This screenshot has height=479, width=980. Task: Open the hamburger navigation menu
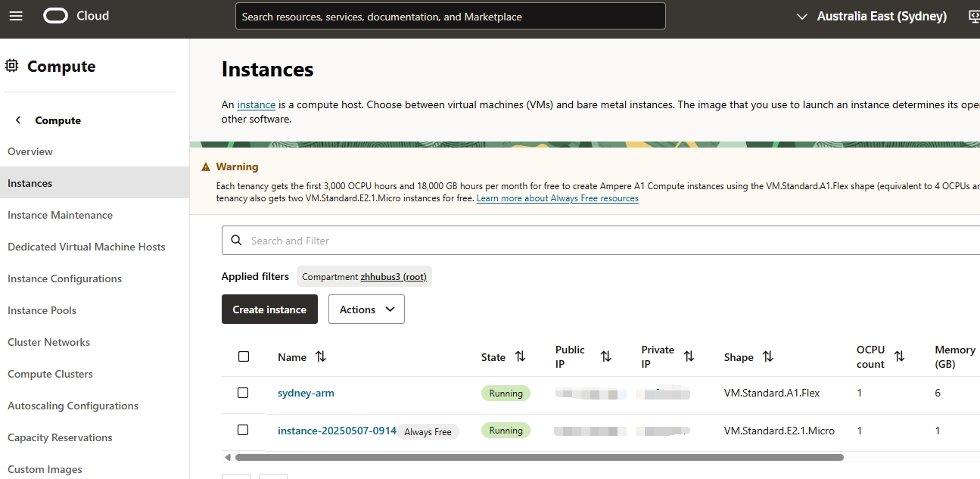[x=16, y=16]
